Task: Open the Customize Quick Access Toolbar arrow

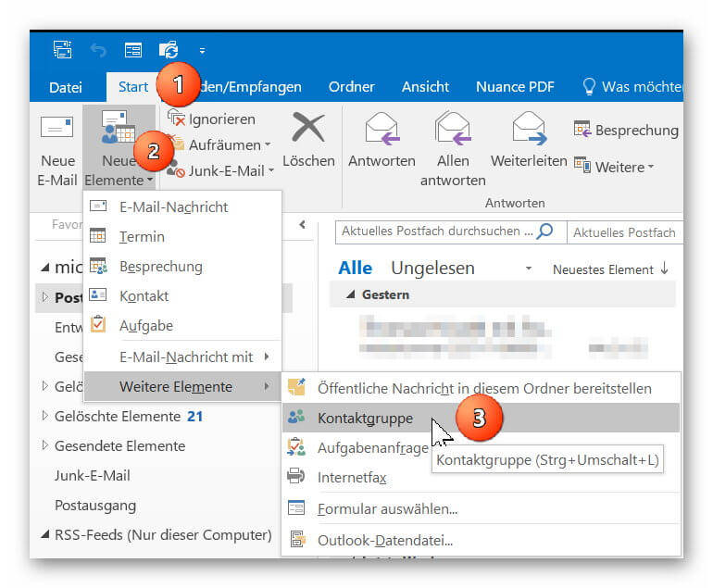Action: tap(203, 51)
